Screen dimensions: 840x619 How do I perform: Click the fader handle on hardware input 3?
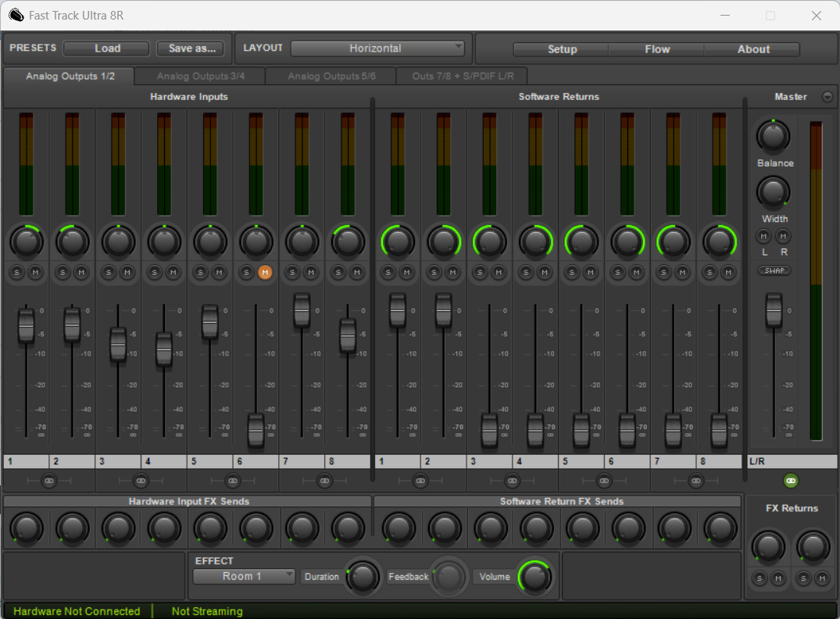click(x=118, y=345)
